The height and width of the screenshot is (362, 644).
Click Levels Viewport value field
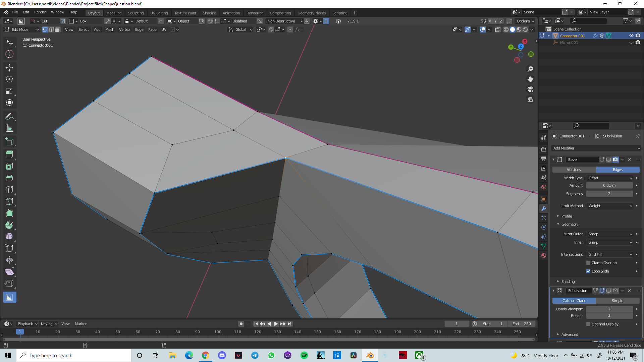[x=609, y=309]
